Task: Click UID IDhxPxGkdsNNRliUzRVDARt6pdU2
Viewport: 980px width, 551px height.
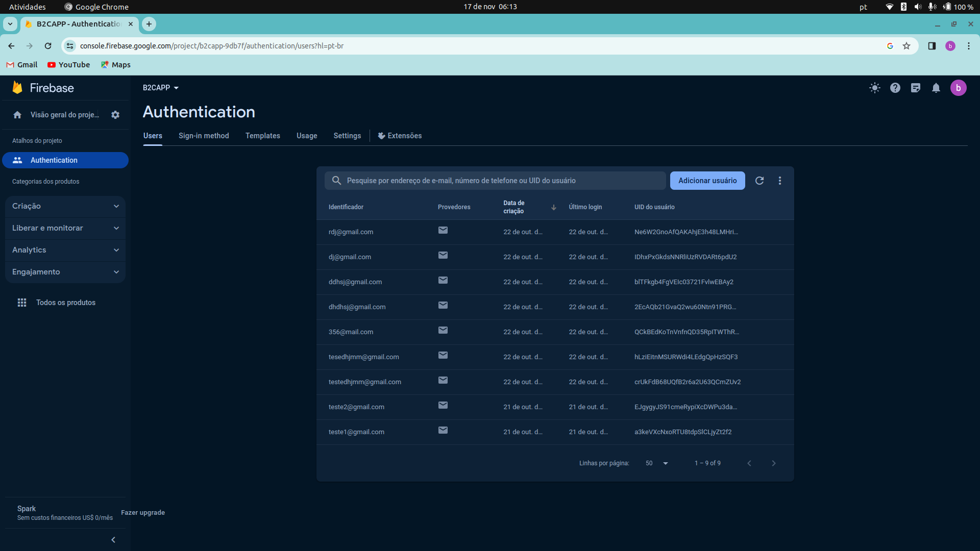Action: [685, 257]
